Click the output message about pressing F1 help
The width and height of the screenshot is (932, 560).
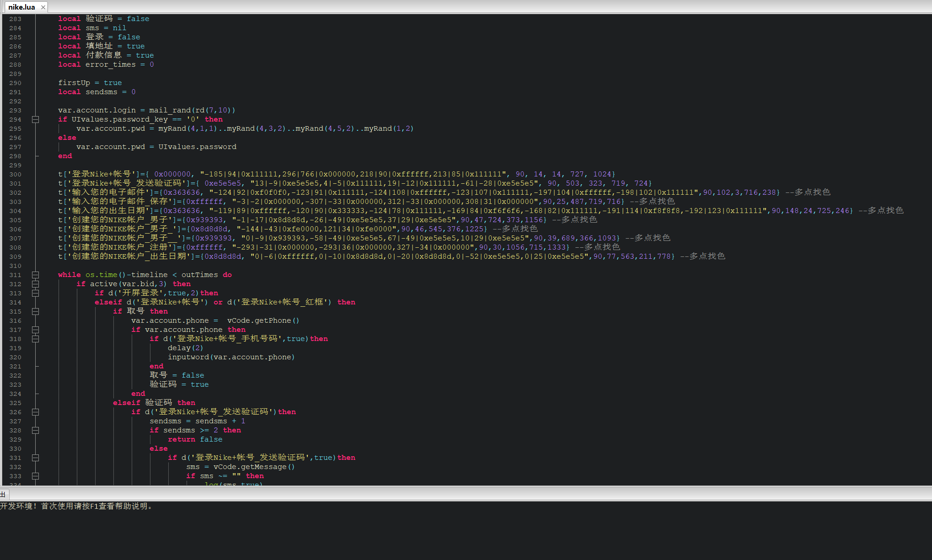[76, 506]
